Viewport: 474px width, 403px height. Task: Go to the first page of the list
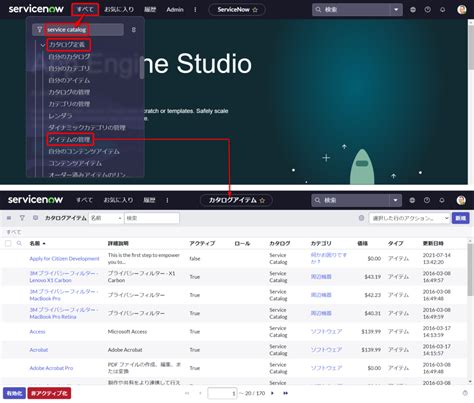[x=187, y=393]
